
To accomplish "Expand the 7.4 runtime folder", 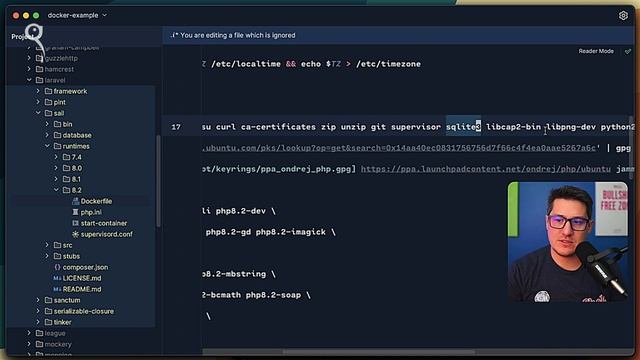I will pos(56,157).
